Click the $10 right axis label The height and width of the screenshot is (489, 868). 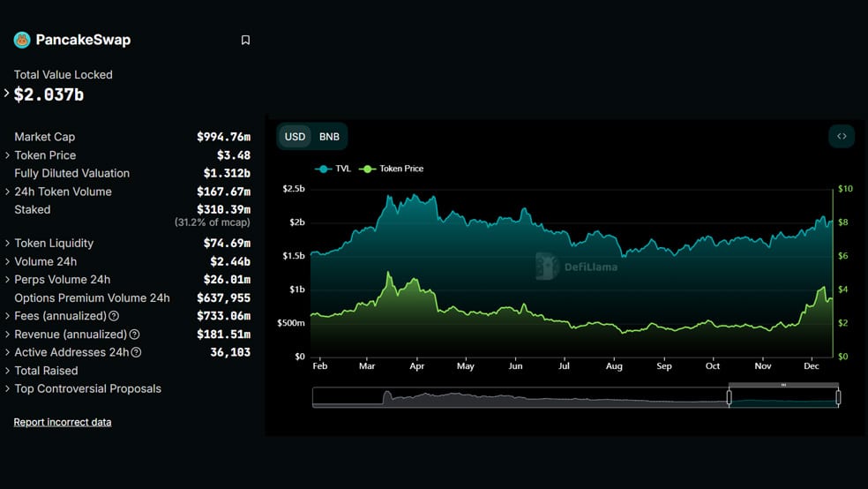[x=845, y=189]
